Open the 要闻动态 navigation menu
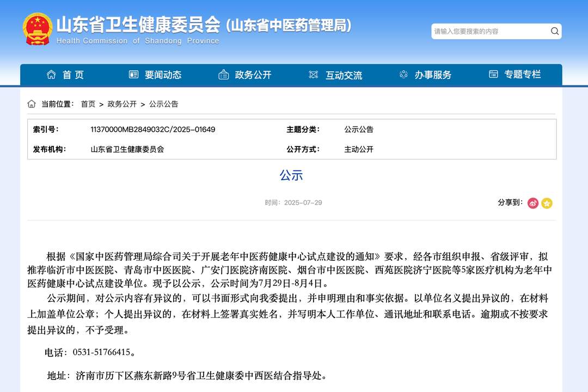This screenshot has height=392, width=588. pos(163,75)
